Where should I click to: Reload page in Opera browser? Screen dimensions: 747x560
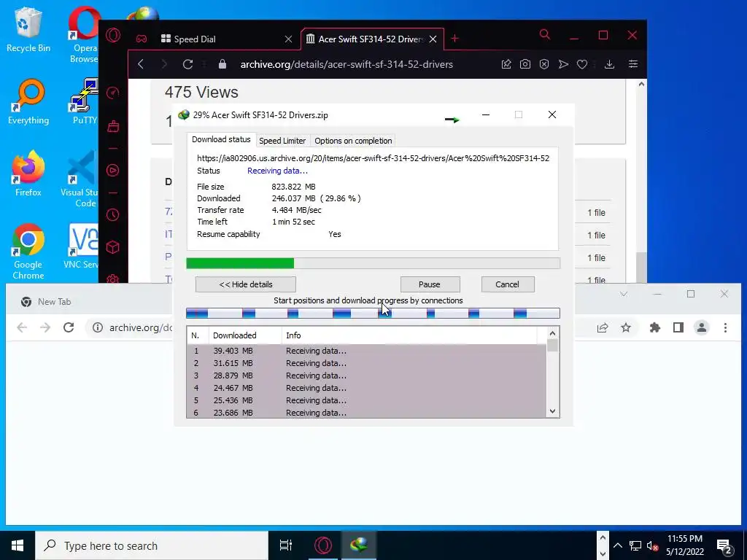click(x=187, y=64)
